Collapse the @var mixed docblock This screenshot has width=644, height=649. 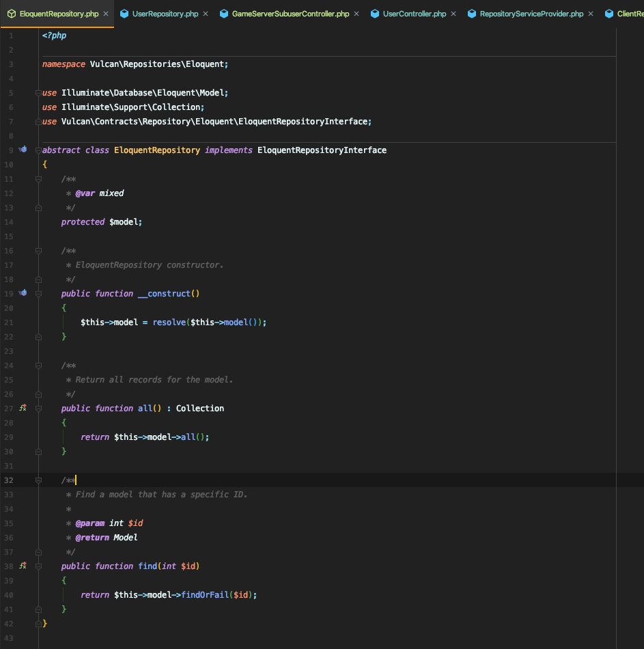[39, 179]
